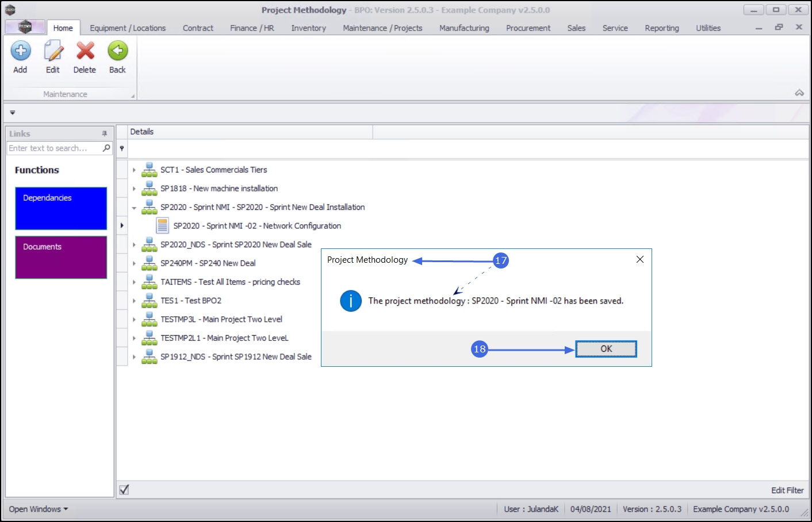
Task: Expand the SCT1 Sales Commercials Tiers node
Action: (x=134, y=170)
